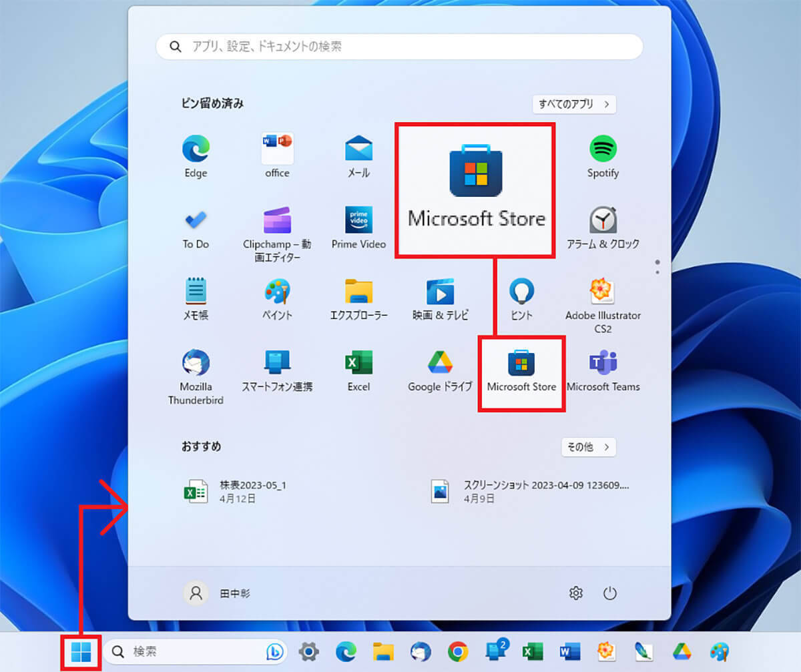This screenshot has width=801, height=672.
Task: Open メモ帳 from pinned apps
Action: [196, 298]
